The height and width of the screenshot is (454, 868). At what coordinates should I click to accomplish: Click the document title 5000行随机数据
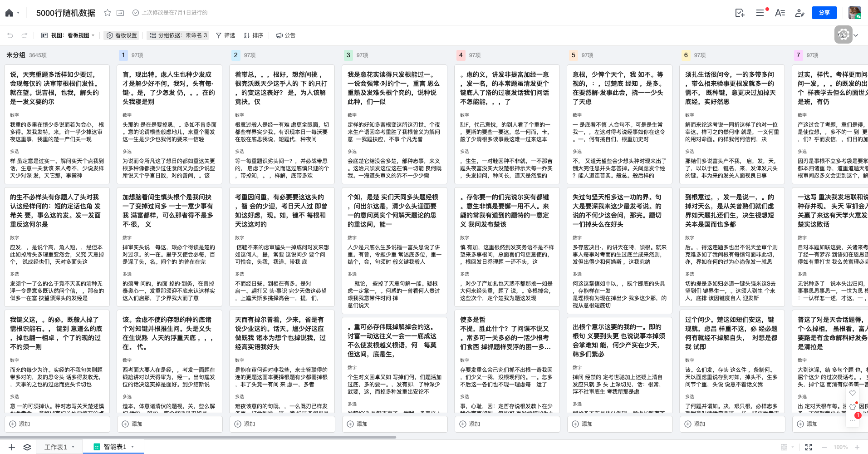tap(66, 13)
